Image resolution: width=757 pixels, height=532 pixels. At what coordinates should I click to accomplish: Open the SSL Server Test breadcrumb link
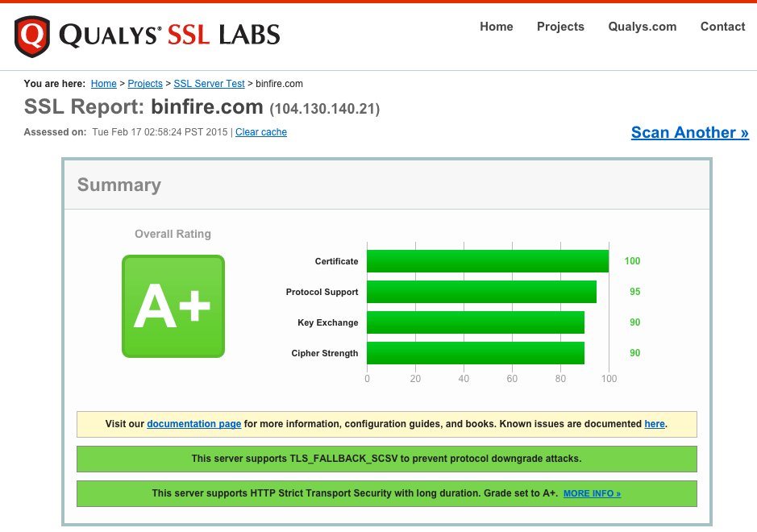tap(209, 84)
